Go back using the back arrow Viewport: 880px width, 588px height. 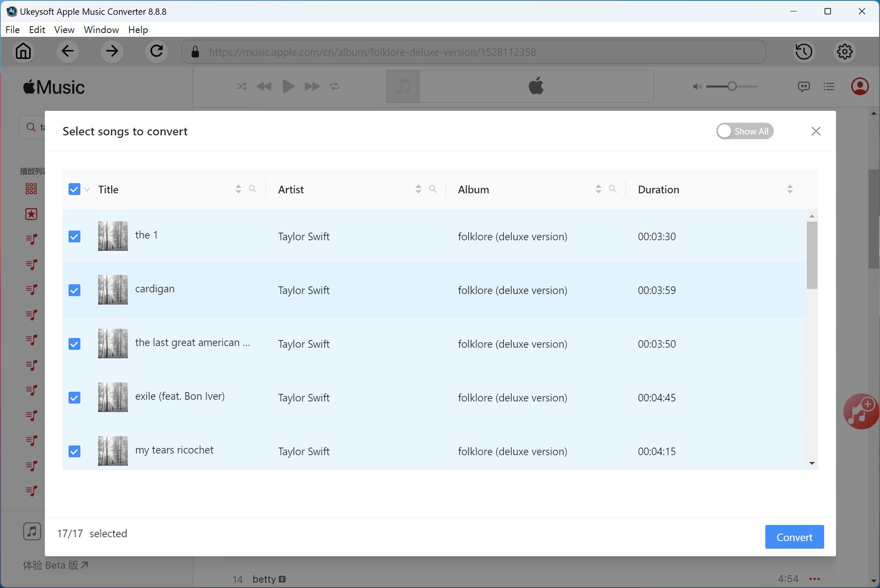coord(67,52)
